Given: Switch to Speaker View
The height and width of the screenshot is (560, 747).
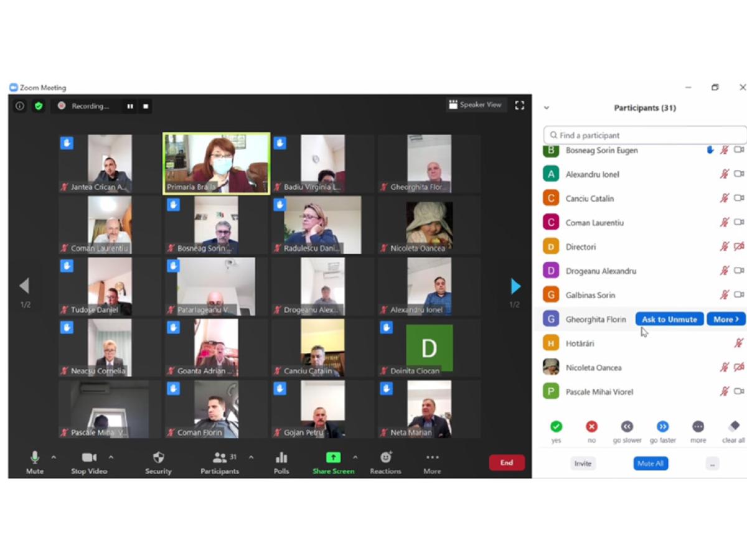Looking at the screenshot, I should (475, 105).
